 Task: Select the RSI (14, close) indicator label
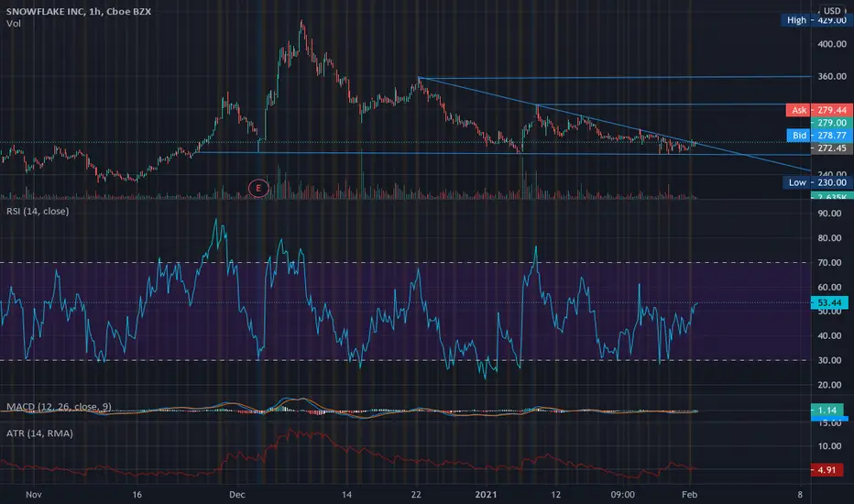[38, 211]
